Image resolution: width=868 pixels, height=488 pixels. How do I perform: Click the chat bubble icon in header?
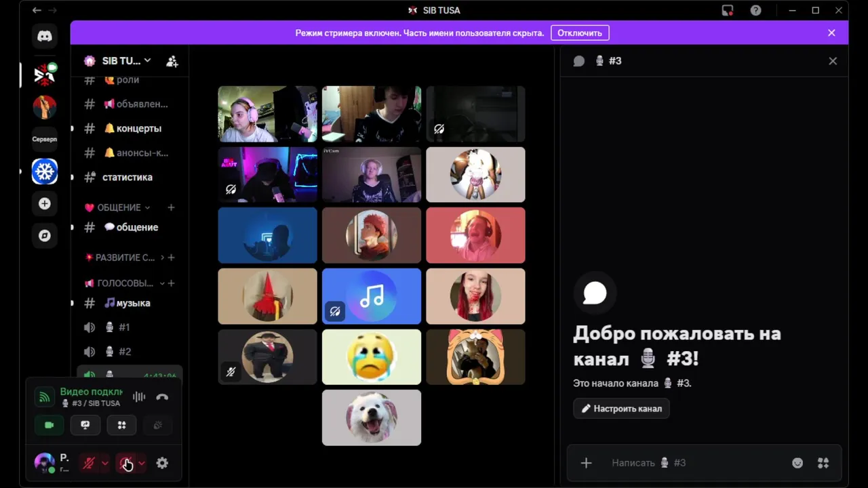click(x=579, y=61)
